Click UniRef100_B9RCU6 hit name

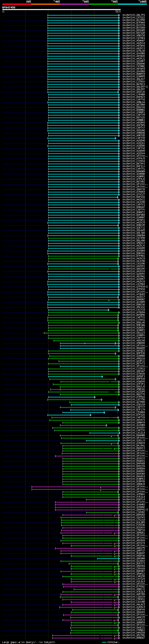(133, 305)
